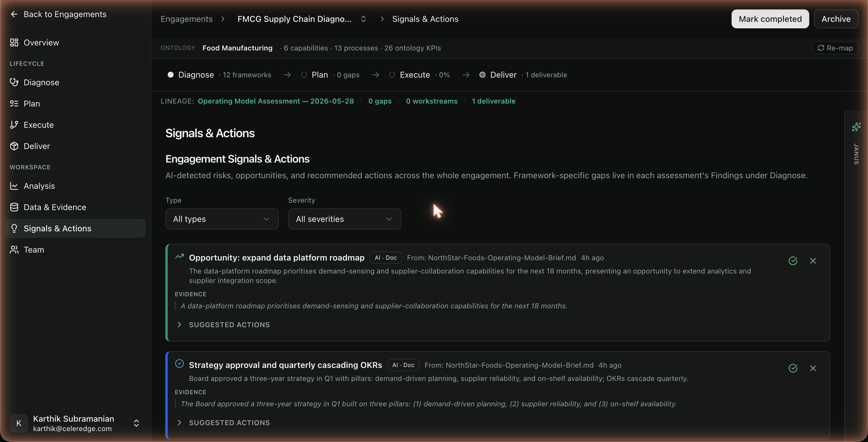Click the Opportunity: expand data platform roadmap title
The image size is (868, 442).
point(277,258)
